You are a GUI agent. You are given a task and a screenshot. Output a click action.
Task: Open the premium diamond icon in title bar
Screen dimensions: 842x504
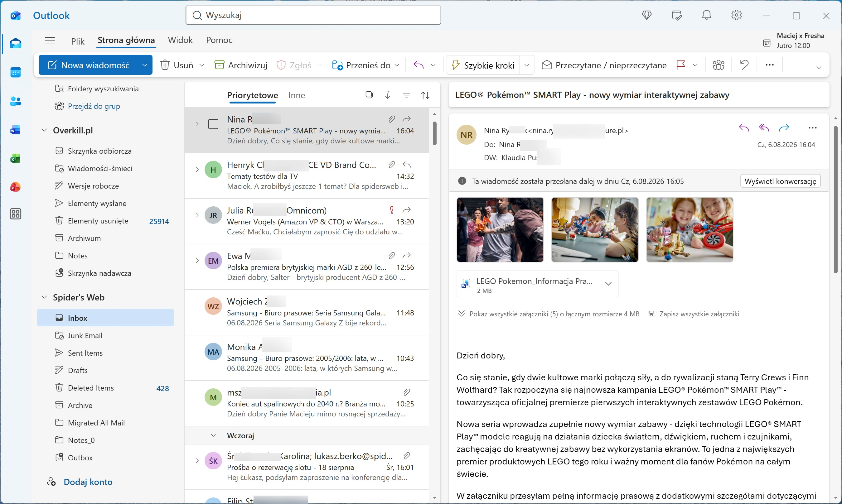click(x=646, y=15)
